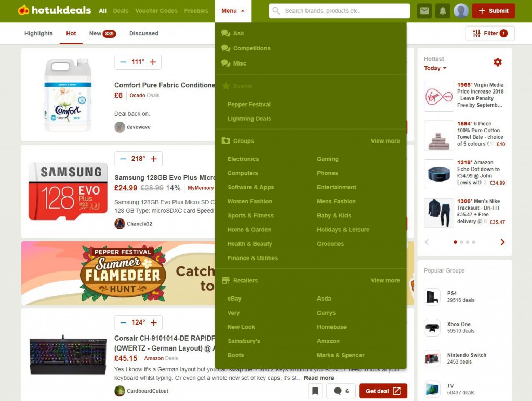532x401 pixels.
Task: Open the user profile avatar
Action: [461, 11]
